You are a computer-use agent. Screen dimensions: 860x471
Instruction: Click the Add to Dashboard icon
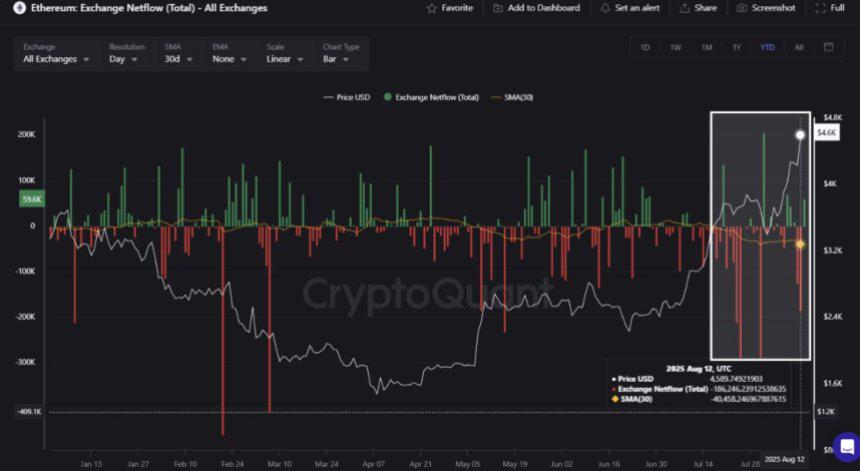tap(498, 8)
